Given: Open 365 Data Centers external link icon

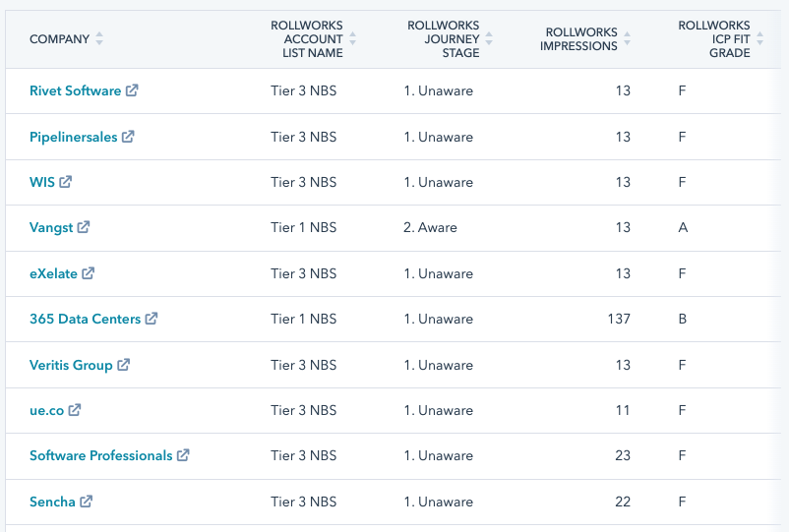Looking at the screenshot, I should click(152, 319).
